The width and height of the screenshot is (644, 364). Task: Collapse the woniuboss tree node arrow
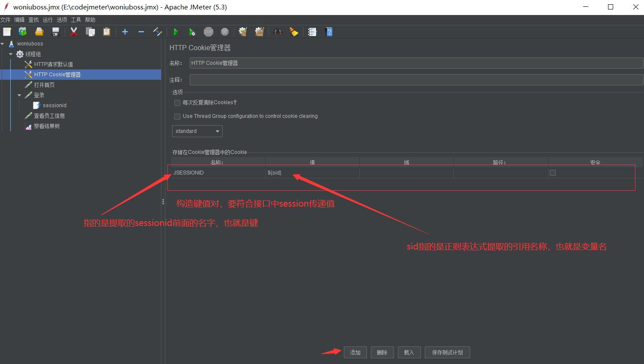pos(3,44)
